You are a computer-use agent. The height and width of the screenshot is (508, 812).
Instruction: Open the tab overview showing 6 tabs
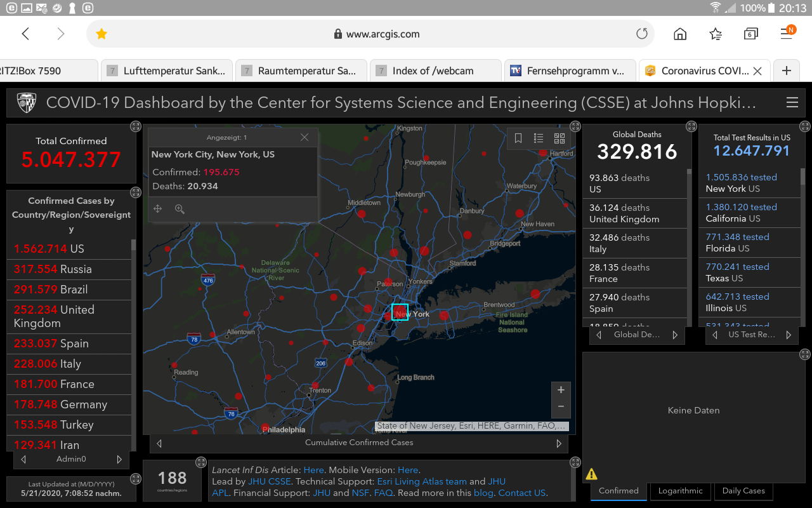pos(750,34)
